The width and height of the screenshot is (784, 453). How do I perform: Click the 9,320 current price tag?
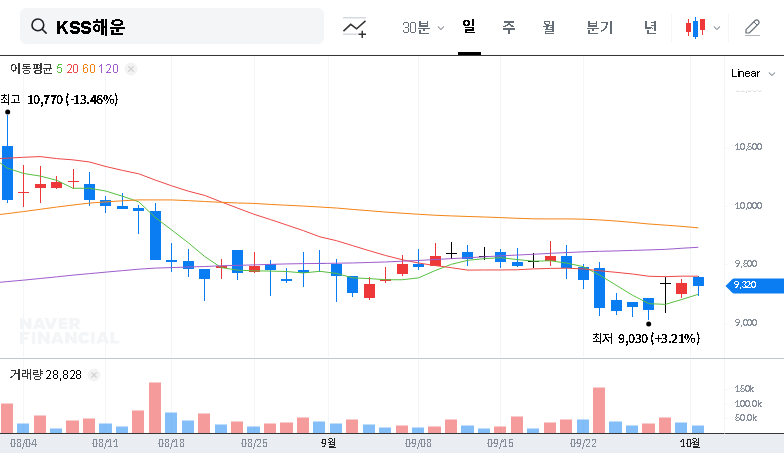tap(744, 285)
